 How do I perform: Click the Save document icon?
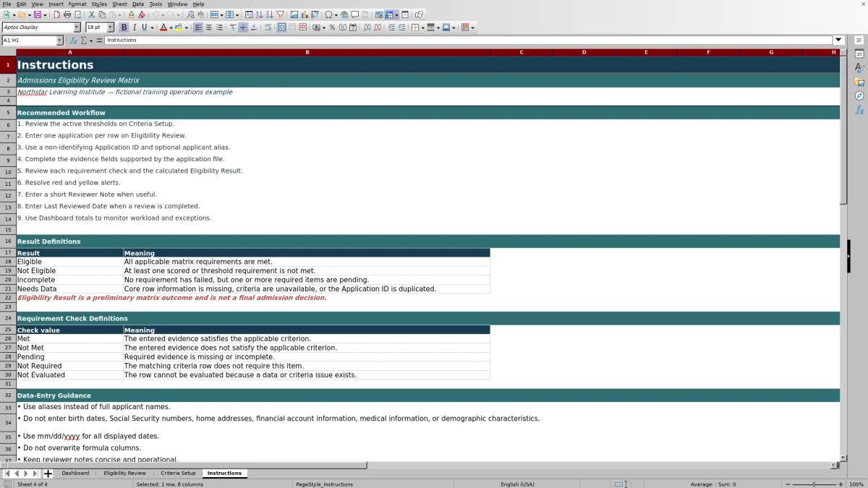[x=36, y=14]
